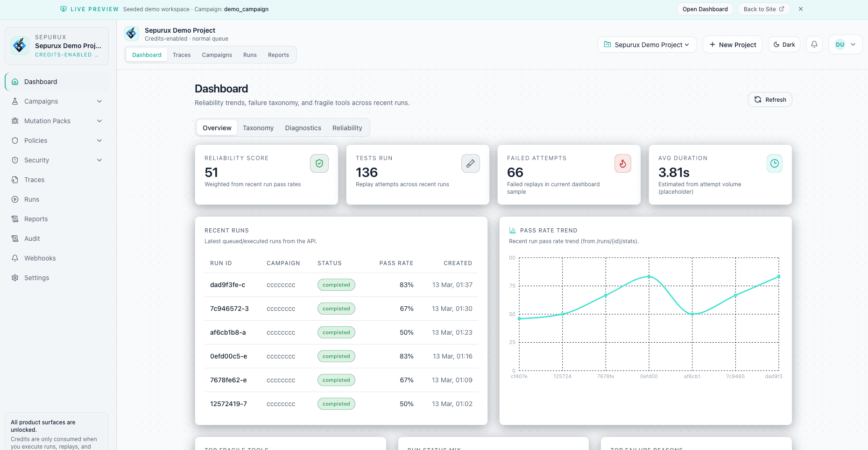Click the Sepurux project logo icon
This screenshot has height=450, width=868.
20,45
